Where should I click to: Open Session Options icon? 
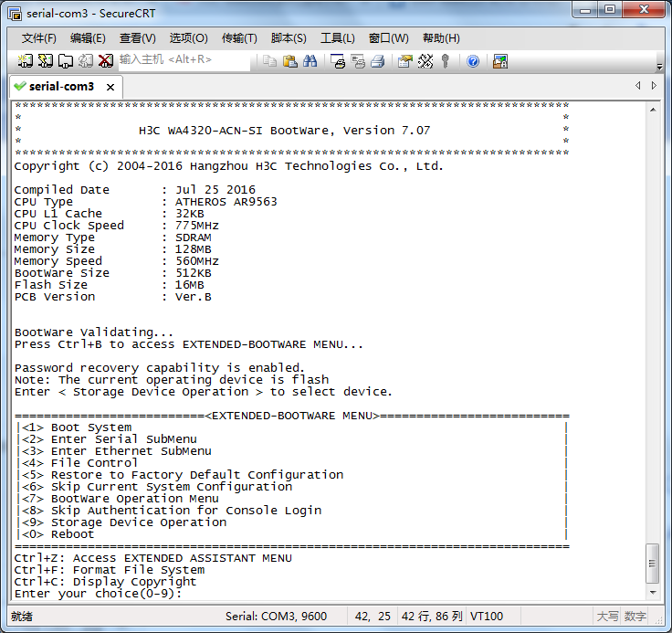click(405, 61)
